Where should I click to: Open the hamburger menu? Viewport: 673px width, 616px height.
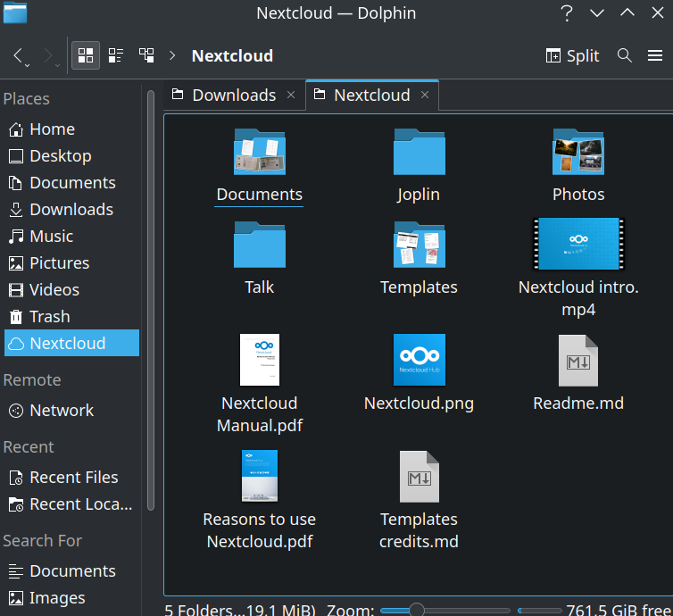pyautogui.click(x=655, y=55)
